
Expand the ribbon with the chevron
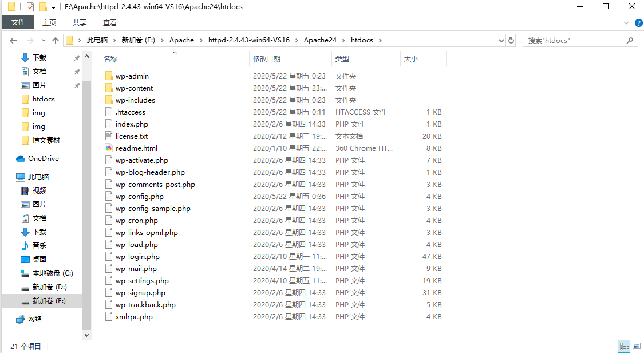tap(626, 23)
